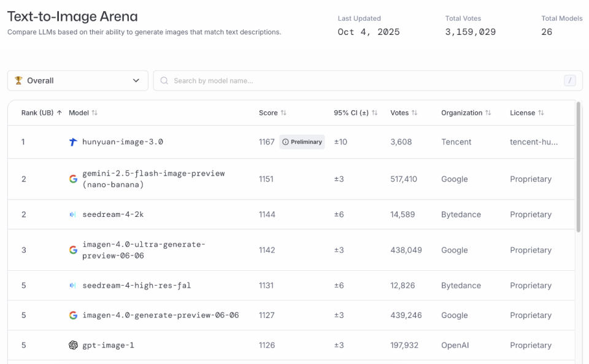The image size is (589, 364).
Task: Click the slash shortcut key badge
Action: (x=570, y=80)
